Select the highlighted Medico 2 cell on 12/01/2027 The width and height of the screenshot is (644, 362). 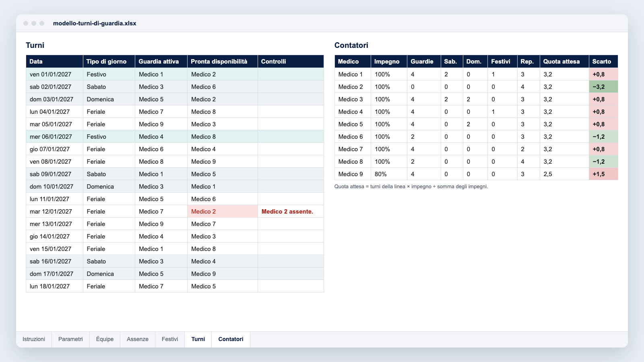point(223,211)
